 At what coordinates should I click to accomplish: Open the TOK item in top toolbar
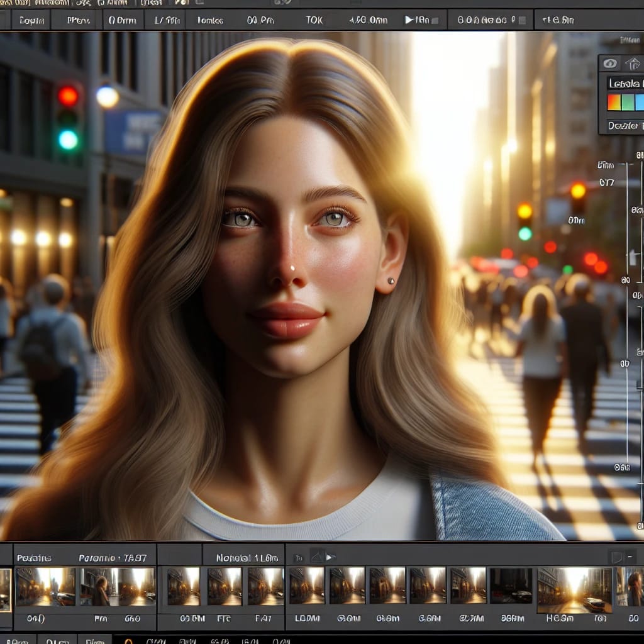(x=314, y=20)
